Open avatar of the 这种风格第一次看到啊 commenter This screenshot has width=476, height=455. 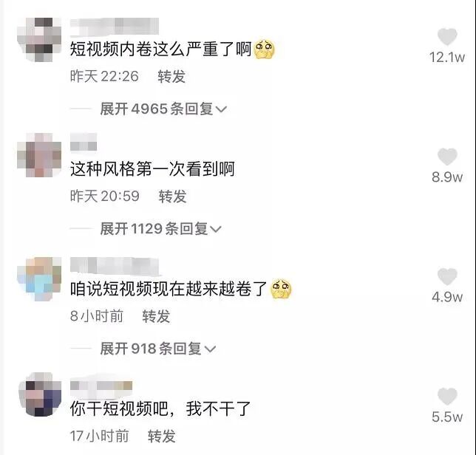pyautogui.click(x=39, y=155)
